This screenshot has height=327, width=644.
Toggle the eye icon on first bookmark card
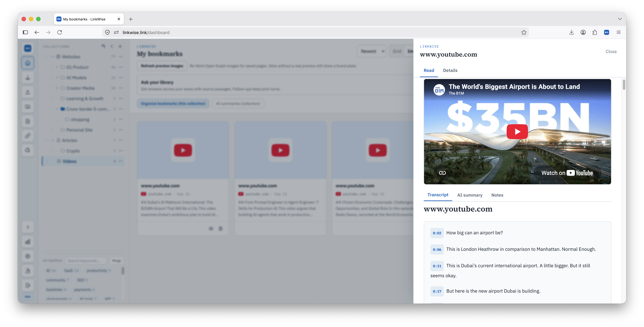click(x=211, y=228)
